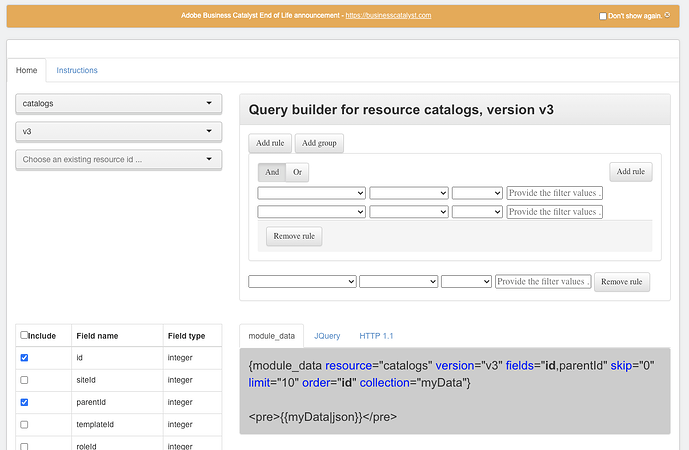Click the Query builder heading
This screenshot has width=689, height=450.
pos(401,110)
